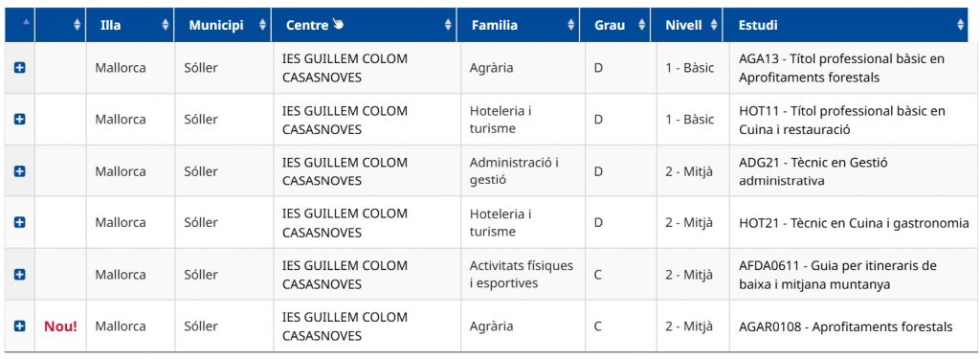The image size is (980, 359).
Task: Click the red Nou! label
Action: coord(60,325)
